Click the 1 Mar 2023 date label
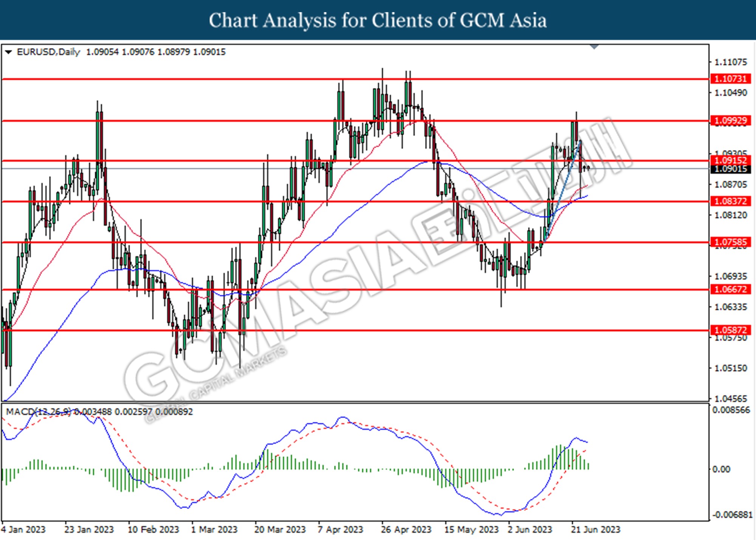Image resolution: width=756 pixels, height=540 pixels. click(x=214, y=529)
